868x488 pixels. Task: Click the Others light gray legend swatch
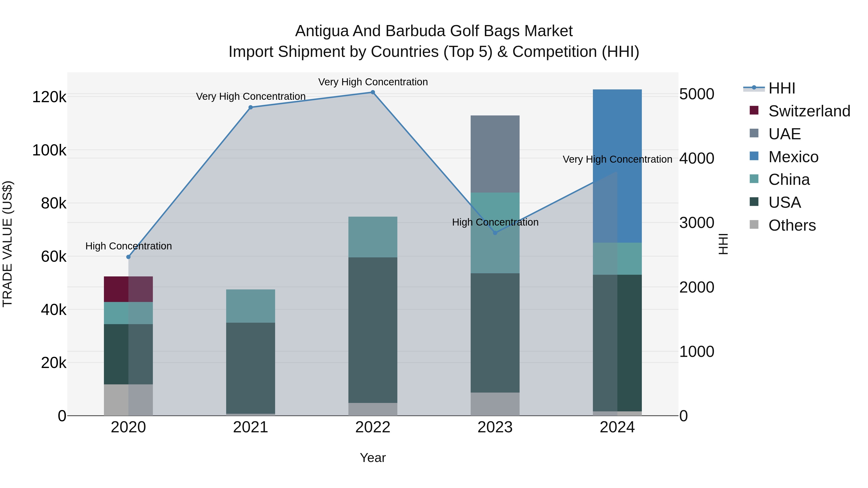(754, 225)
